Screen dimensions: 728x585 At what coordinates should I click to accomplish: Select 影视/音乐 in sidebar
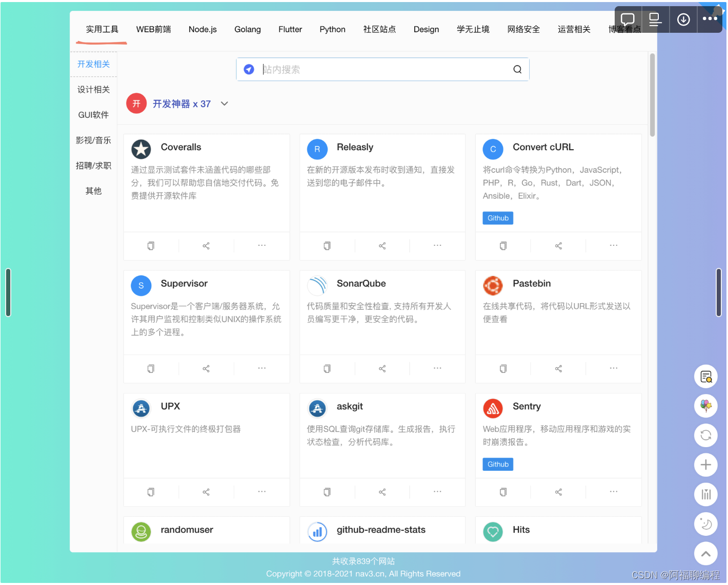(x=94, y=140)
